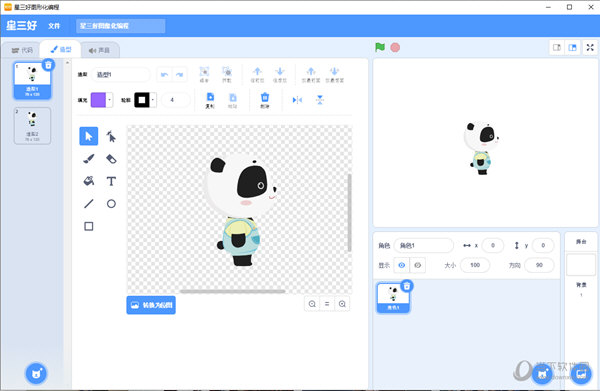The width and height of the screenshot is (600, 391).
Task: Choose the Fill bucket tool
Action: [x=88, y=181]
